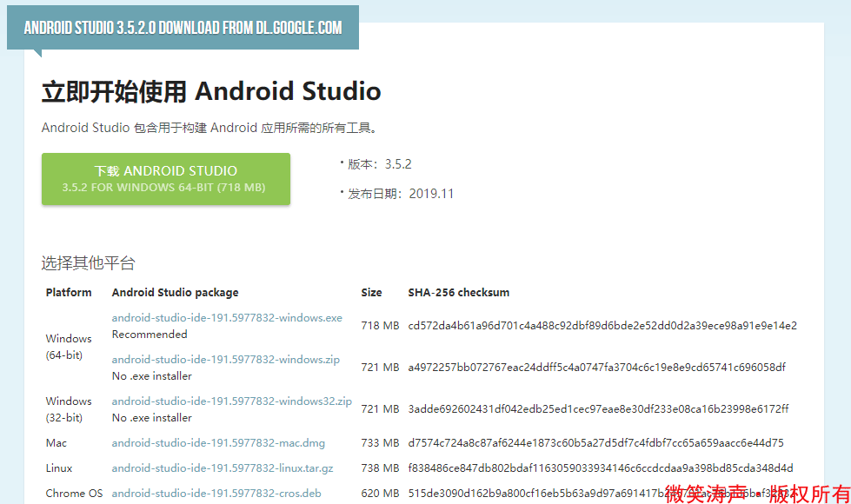Click the Chrome OS platform cell

[75, 494]
